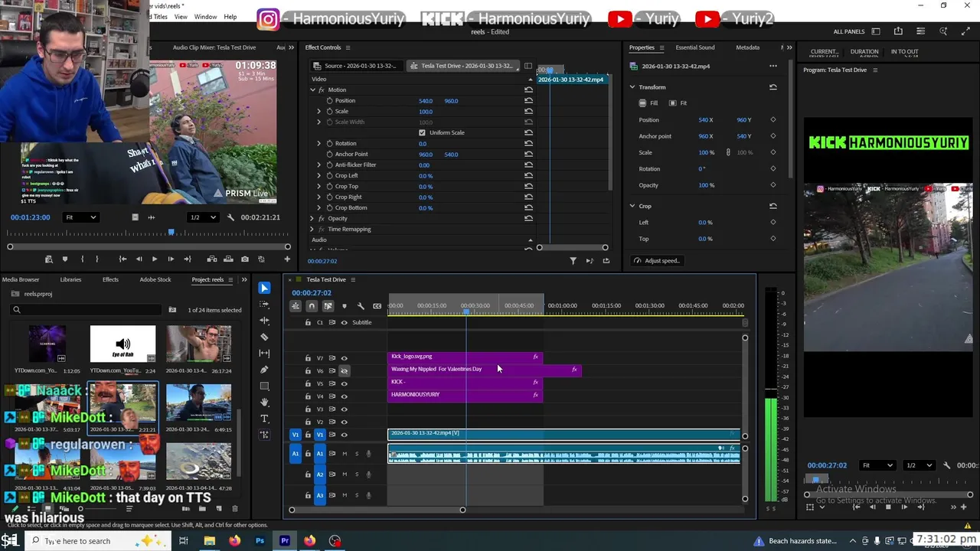Open Program monitor Fit zoom dropdown
Screen dimensions: 980x551
[878, 465]
